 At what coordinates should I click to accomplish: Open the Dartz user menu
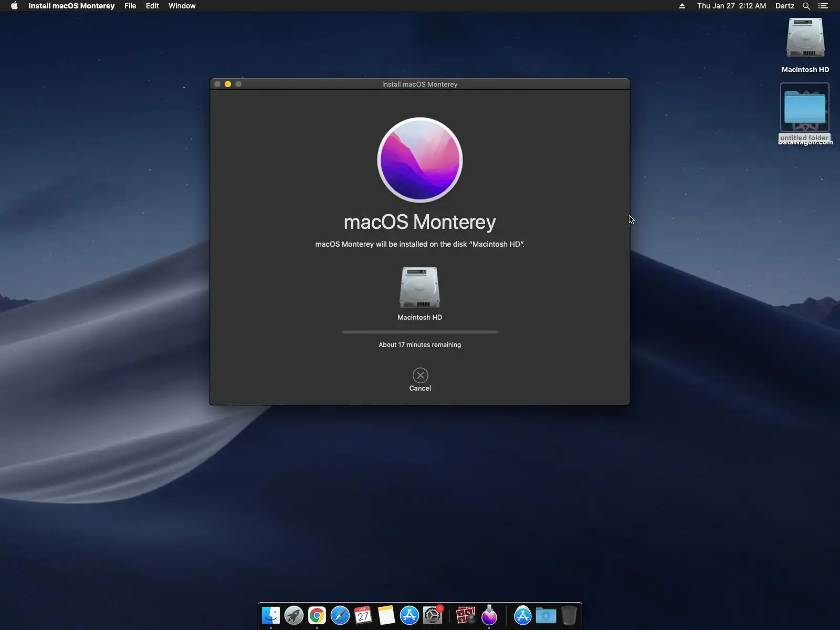(x=785, y=6)
